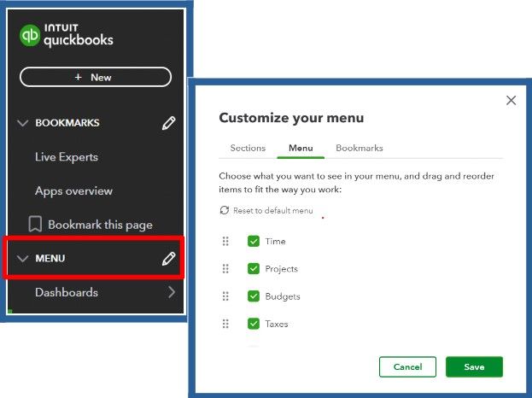Switch to the Bookmarks tab
The width and height of the screenshot is (532, 398).
click(x=360, y=148)
